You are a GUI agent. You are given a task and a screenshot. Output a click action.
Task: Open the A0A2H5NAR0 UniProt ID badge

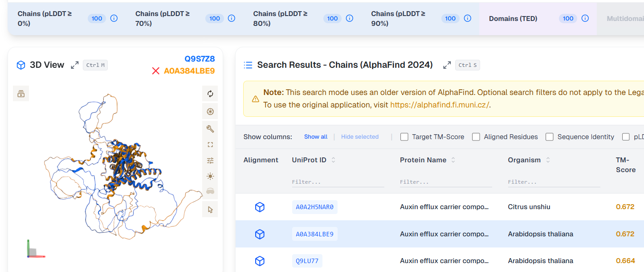point(315,207)
